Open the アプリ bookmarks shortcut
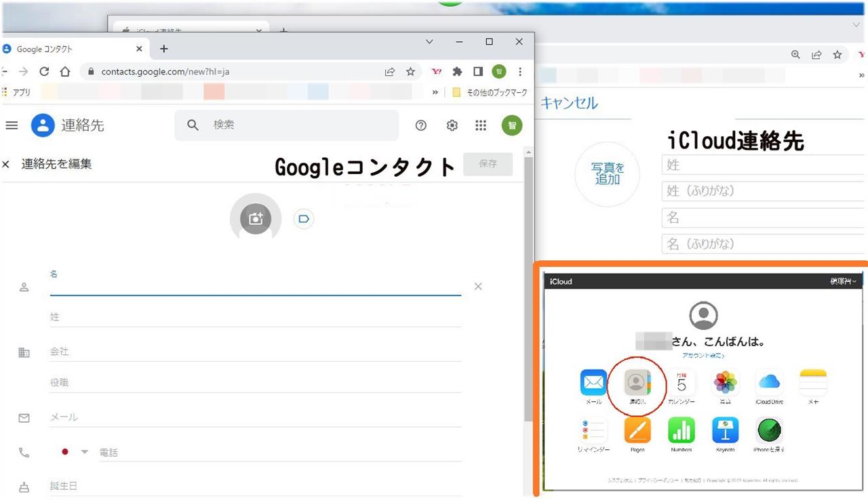Image resolution: width=868 pixels, height=500 pixels. click(16, 92)
